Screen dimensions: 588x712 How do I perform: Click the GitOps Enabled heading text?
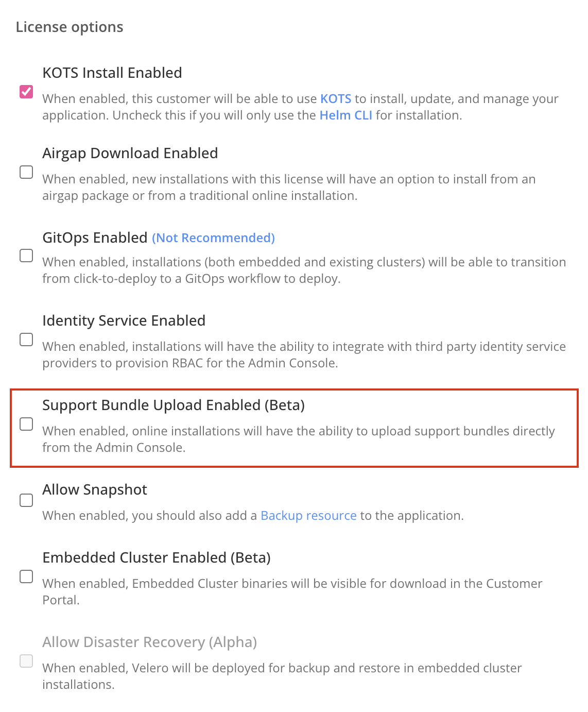pos(94,238)
